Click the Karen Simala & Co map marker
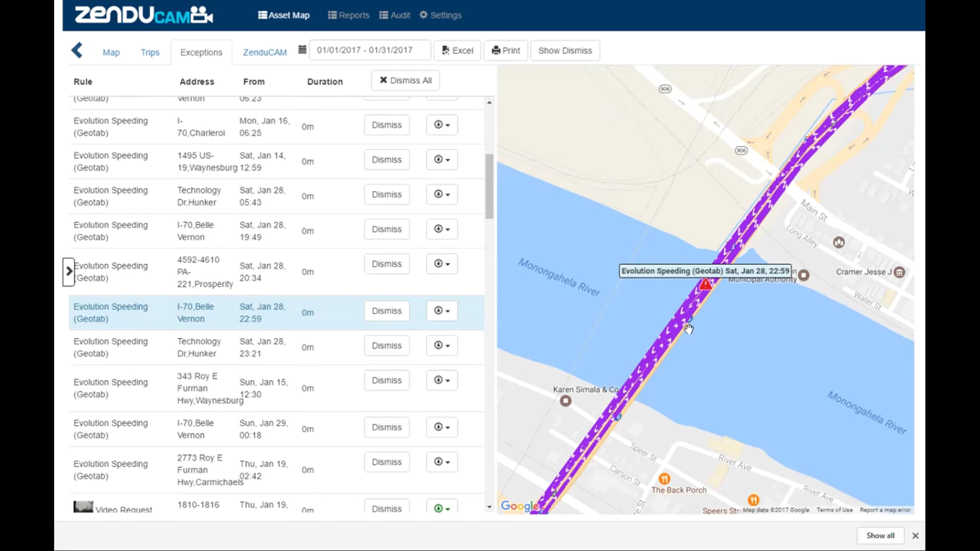Image resolution: width=980 pixels, height=551 pixels. coord(565,401)
